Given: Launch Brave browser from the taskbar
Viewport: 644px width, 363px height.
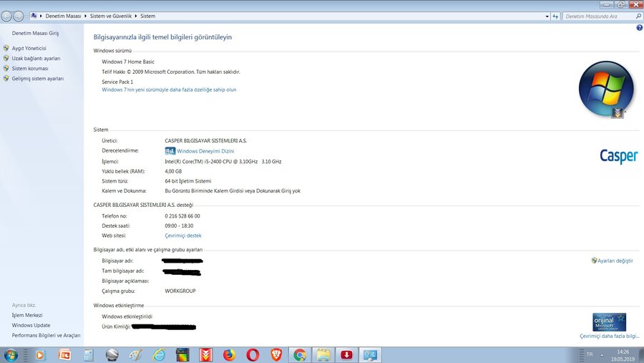Looking at the screenshot, I should pyautogui.click(x=276, y=355).
